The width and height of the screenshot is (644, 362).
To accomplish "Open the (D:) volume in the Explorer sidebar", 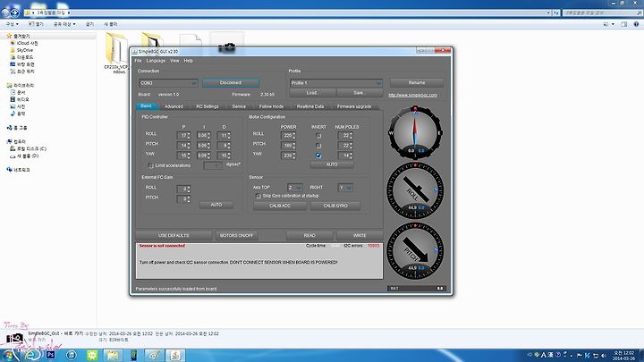I will point(25,156).
